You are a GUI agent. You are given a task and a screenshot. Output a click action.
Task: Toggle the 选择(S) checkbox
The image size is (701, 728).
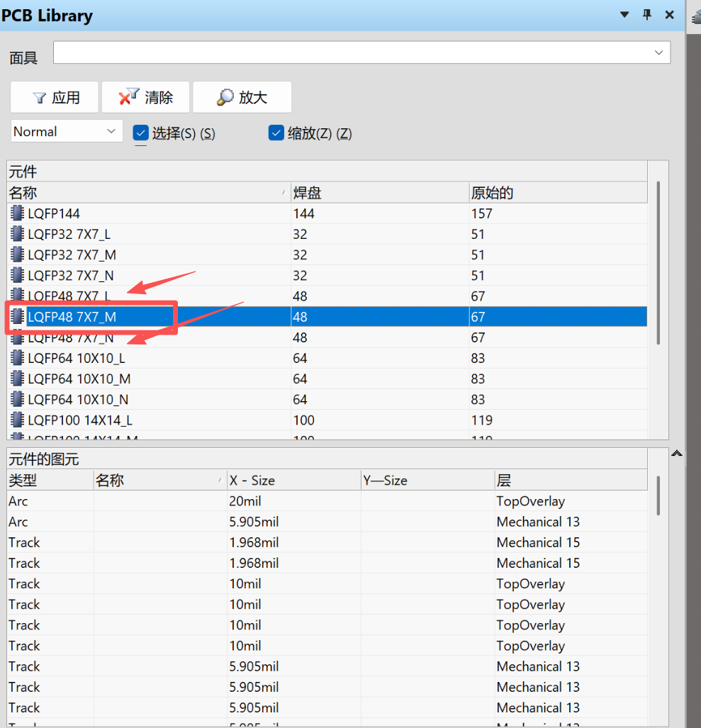tap(140, 133)
